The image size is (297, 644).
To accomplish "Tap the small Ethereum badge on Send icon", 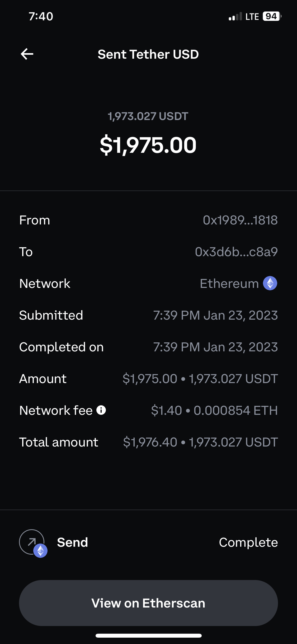I will 40,551.
